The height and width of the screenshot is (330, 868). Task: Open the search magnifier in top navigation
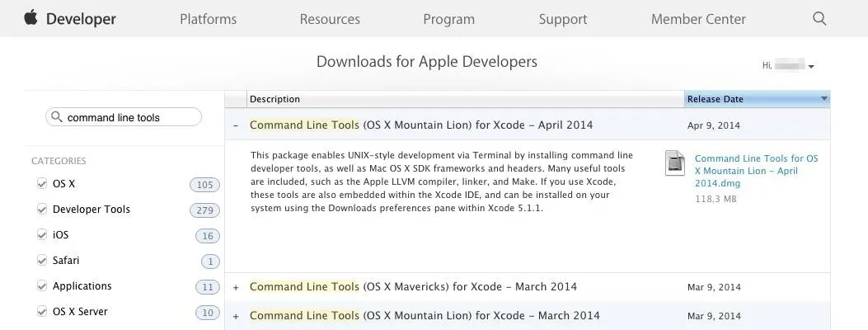tap(819, 18)
